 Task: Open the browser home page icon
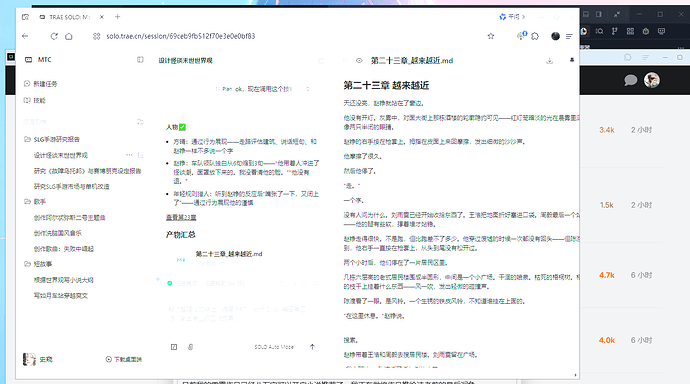(x=69, y=36)
